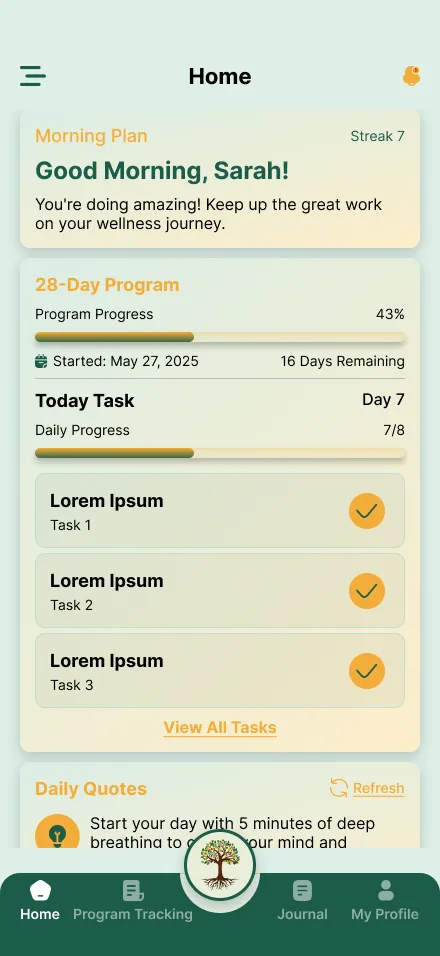Toggle the Task 2 checkmark
This screenshot has height=956, width=440.
(x=367, y=591)
